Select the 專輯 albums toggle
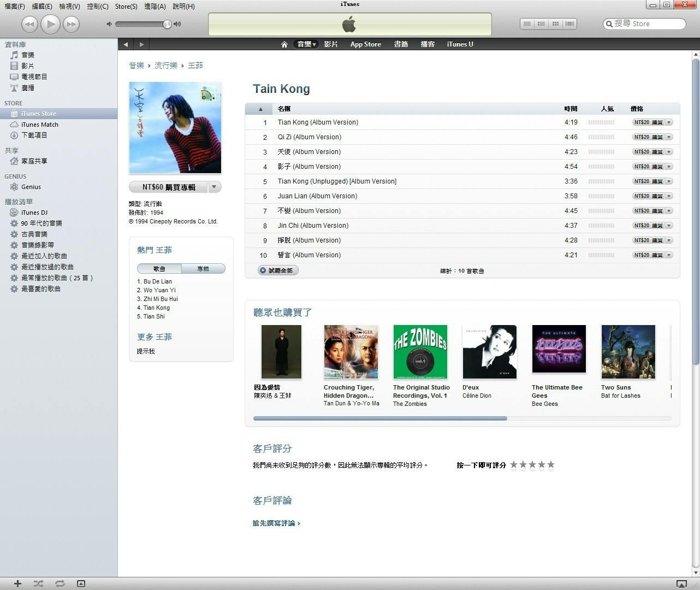 203,269
